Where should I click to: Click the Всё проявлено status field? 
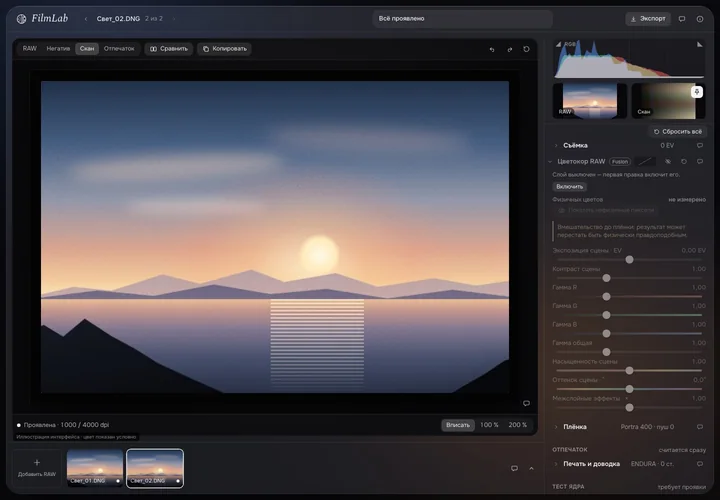(x=462, y=19)
